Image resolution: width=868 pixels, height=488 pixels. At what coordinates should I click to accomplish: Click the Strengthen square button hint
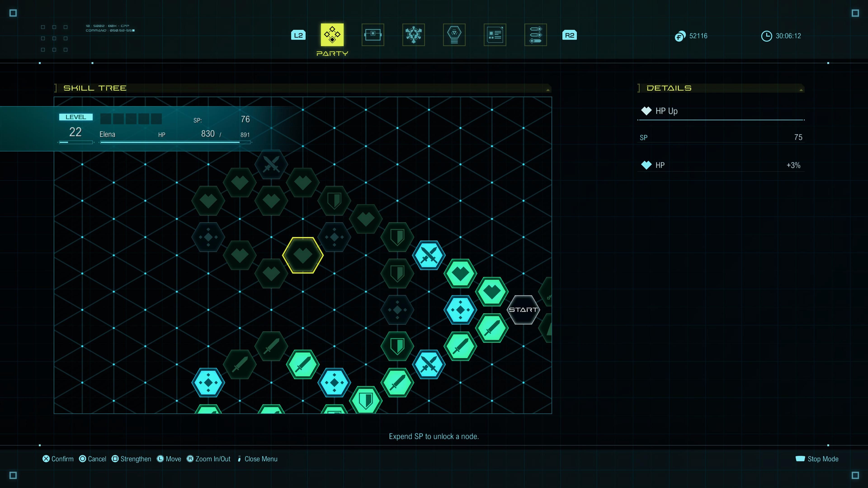point(131,459)
